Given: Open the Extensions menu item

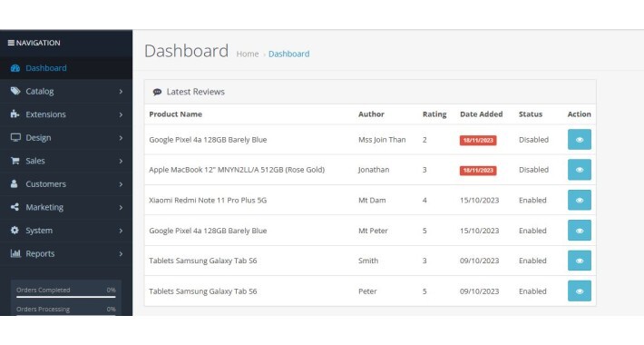Looking at the screenshot, I should [x=66, y=114].
